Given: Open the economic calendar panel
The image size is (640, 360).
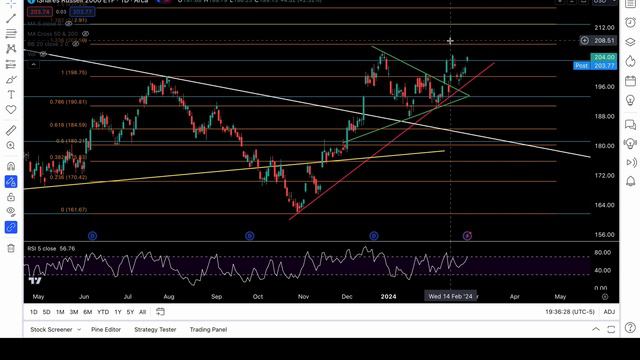Looking at the screenshot, I should [x=630, y=81].
